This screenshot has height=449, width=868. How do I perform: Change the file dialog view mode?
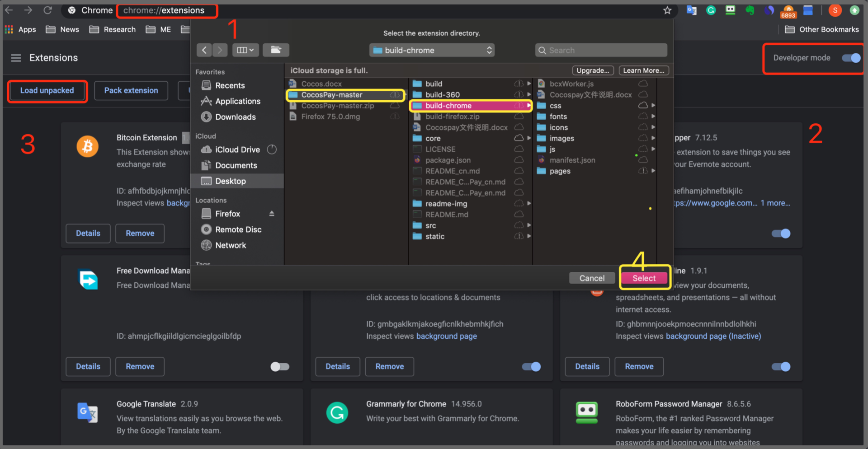coord(245,50)
